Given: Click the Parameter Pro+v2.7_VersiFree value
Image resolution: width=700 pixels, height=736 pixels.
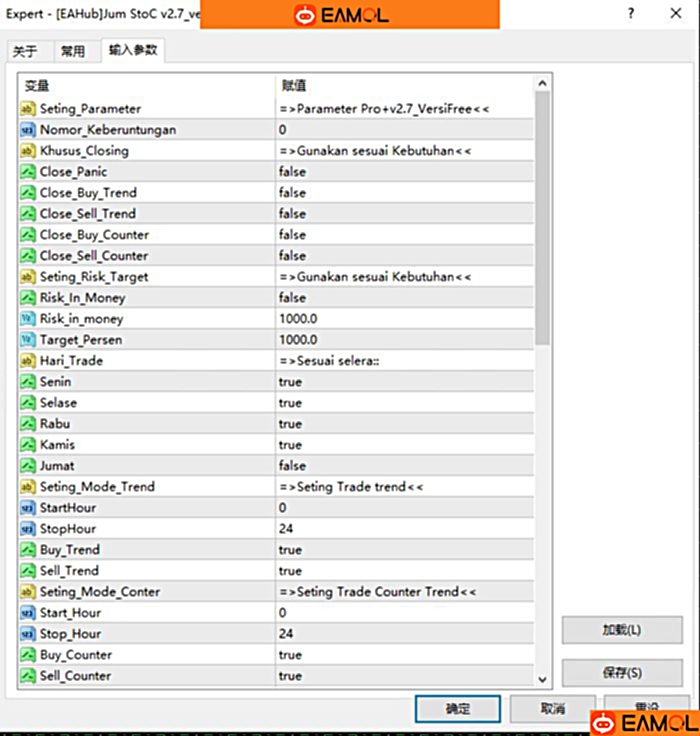Looking at the screenshot, I should tap(385, 109).
